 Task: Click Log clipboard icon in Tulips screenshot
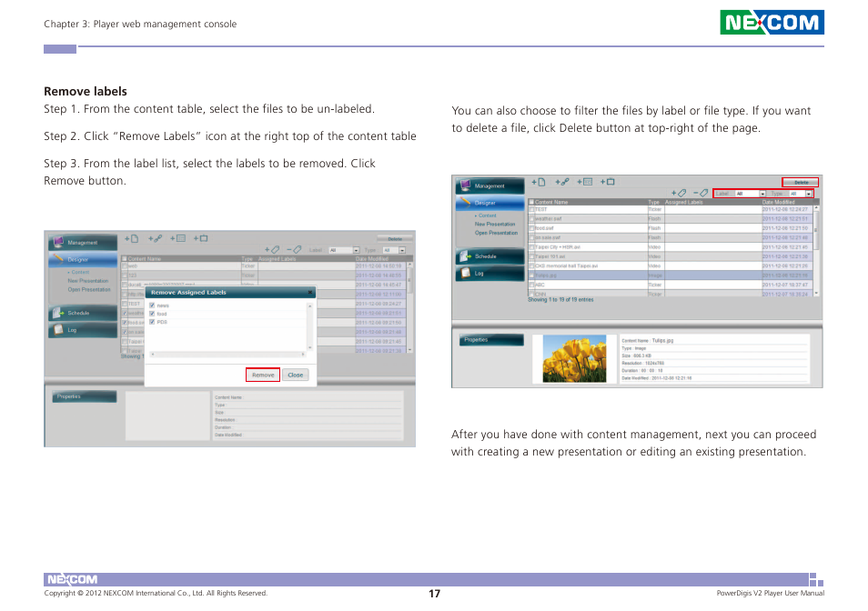pos(466,273)
